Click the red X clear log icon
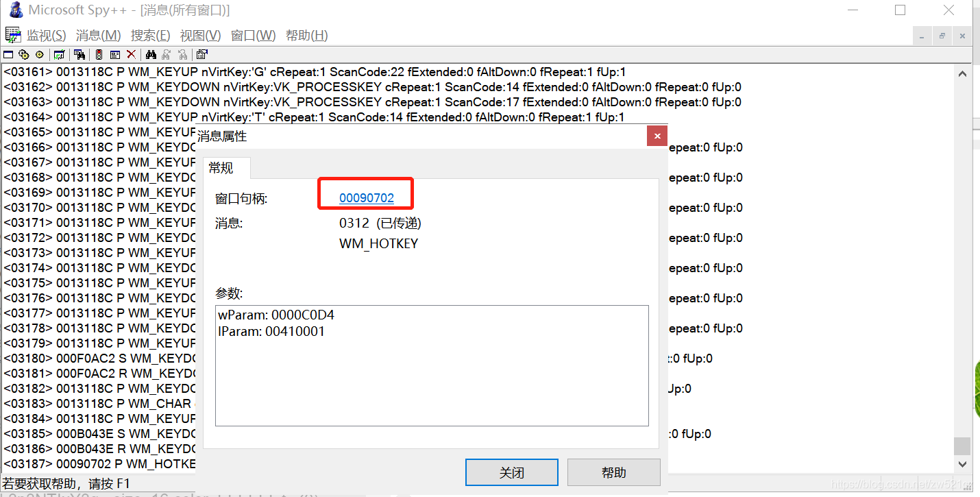Viewport: 980px width, 497px height. [x=131, y=54]
